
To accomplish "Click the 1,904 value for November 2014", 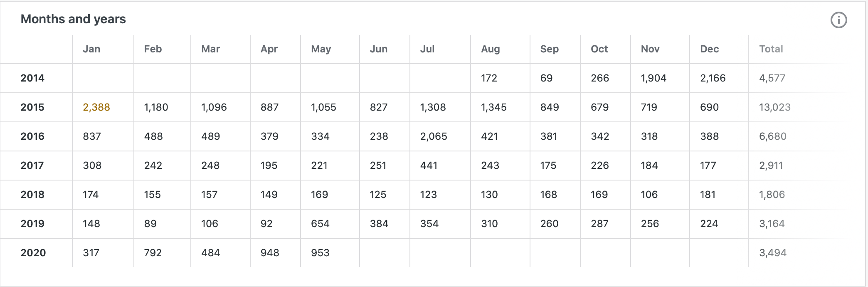I will tap(653, 78).
